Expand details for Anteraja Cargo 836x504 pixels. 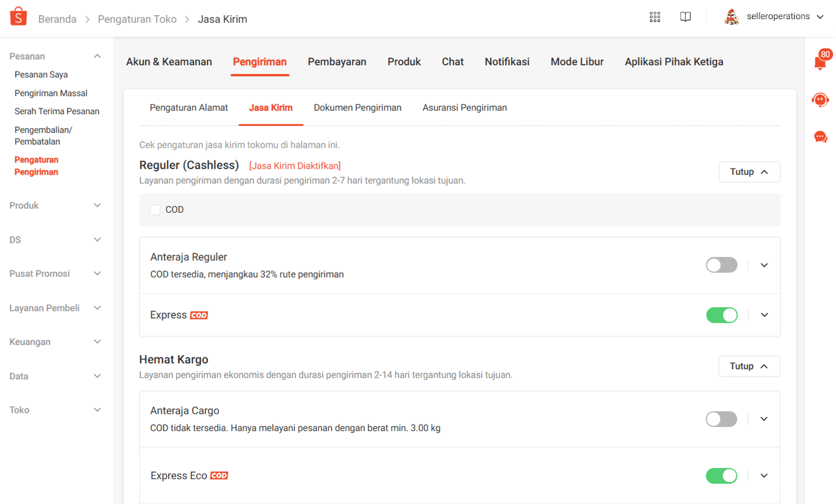coord(764,419)
